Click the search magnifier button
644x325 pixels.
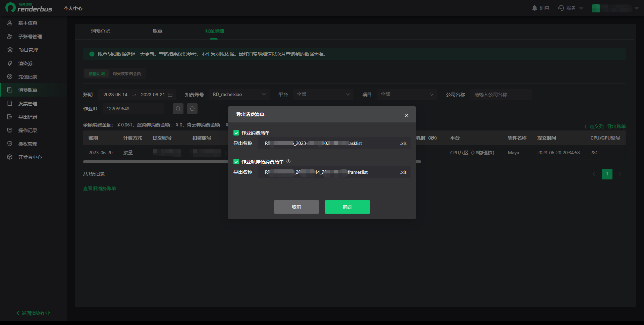(178, 109)
